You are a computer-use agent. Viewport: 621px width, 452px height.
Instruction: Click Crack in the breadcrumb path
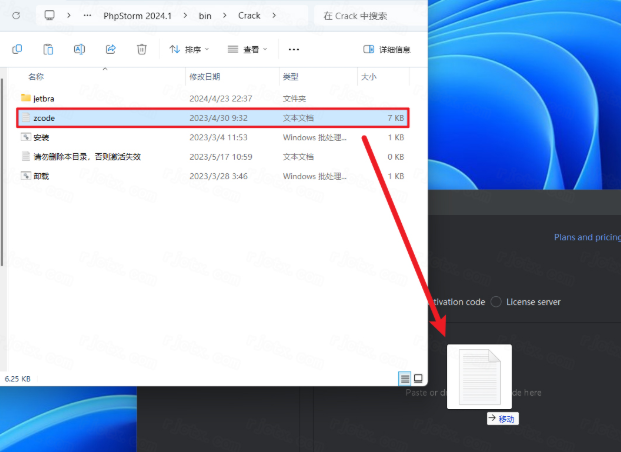coord(249,16)
